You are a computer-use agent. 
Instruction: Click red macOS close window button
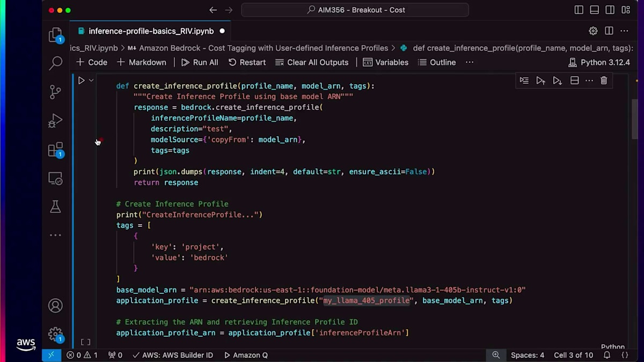pyautogui.click(x=52, y=10)
